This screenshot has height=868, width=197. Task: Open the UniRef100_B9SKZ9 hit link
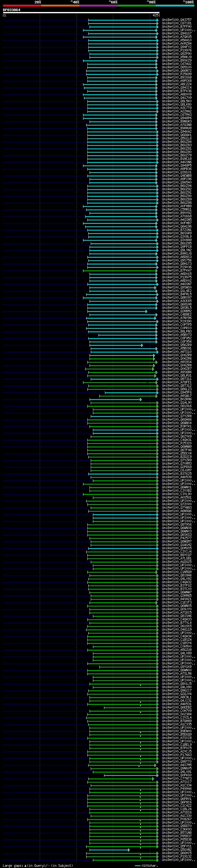pos(176,61)
